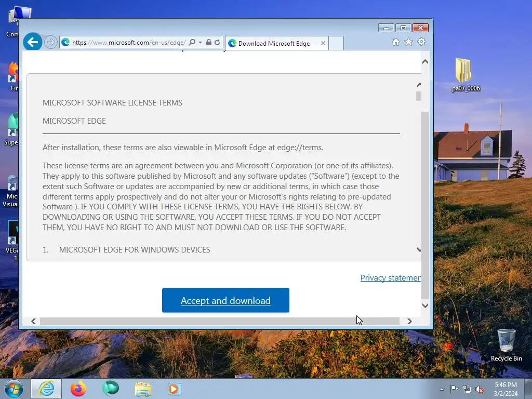
Task: Open the address bar autocomplete dropdown arrow
Action: pyautogui.click(x=200, y=43)
